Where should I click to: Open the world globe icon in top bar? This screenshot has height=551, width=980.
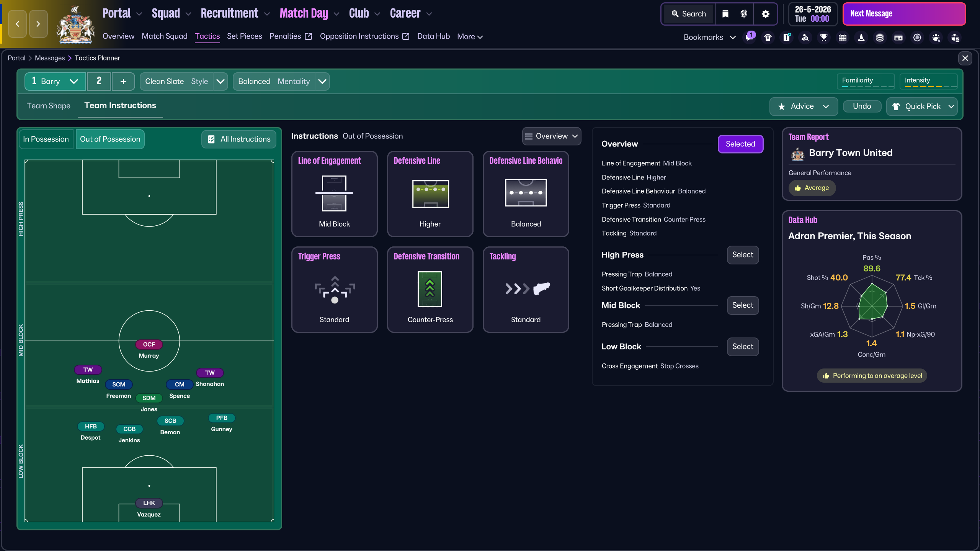[x=744, y=14]
